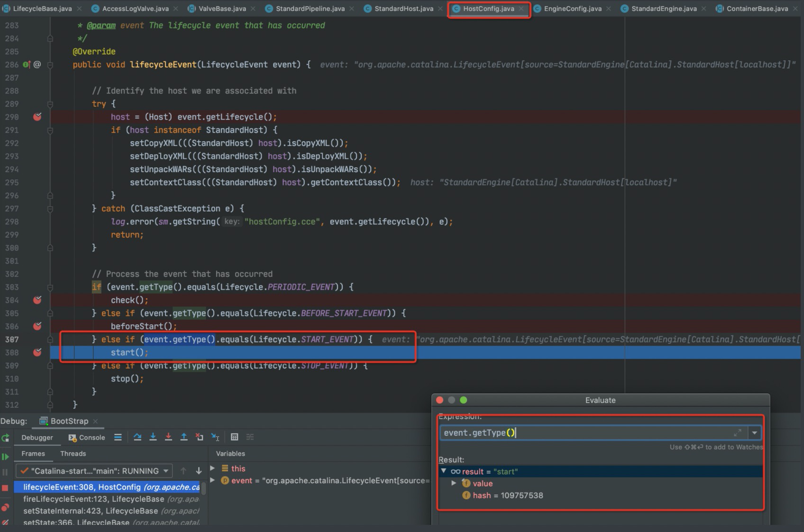Switch to the ValveBase.java tab
The image size is (804, 532).
click(x=222, y=9)
